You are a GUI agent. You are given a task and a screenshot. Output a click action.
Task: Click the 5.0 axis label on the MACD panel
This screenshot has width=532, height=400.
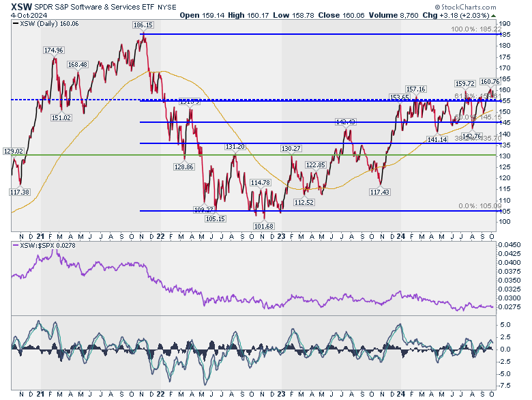(505, 325)
